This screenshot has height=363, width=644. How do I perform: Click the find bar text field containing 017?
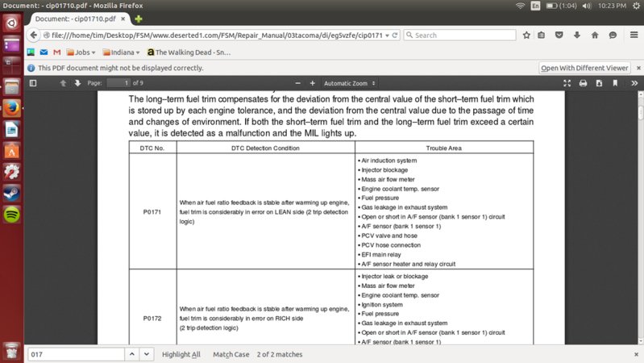click(76, 354)
